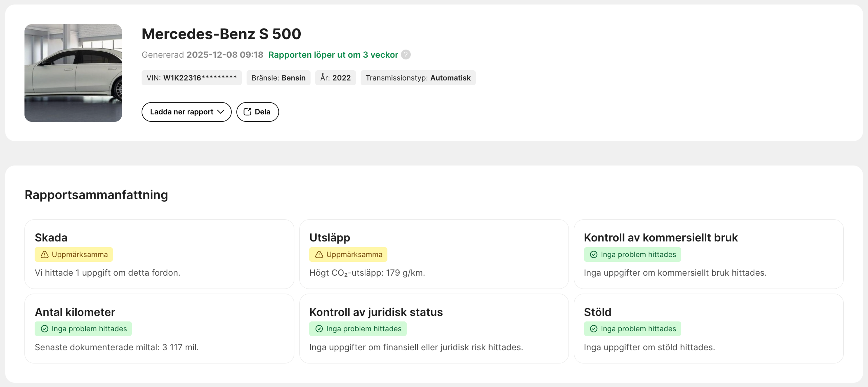This screenshot has width=868, height=387.
Task: Click 'Senaste dokumenterade miltal: 3 117 mil.'
Action: (117, 347)
